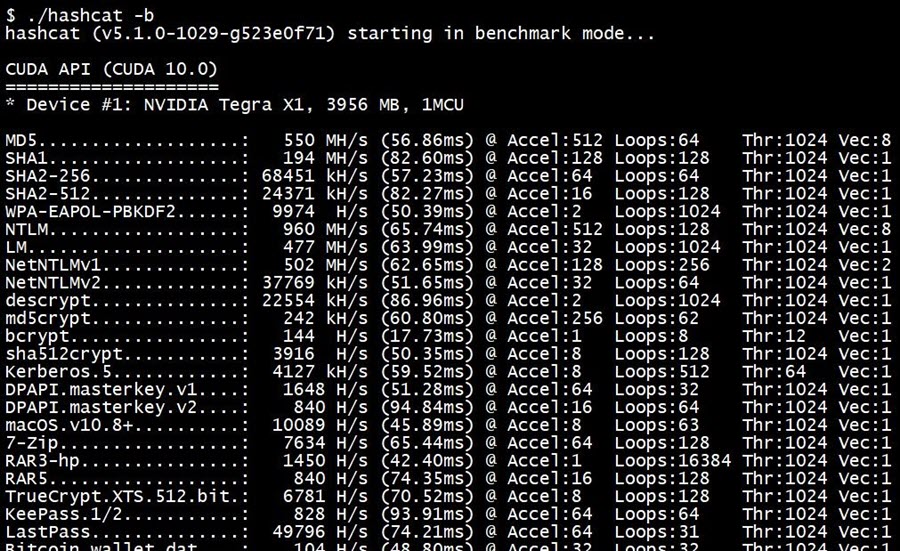Click the DPAPI.masterkey.v2 row label
The image size is (900, 551).
click(101, 408)
